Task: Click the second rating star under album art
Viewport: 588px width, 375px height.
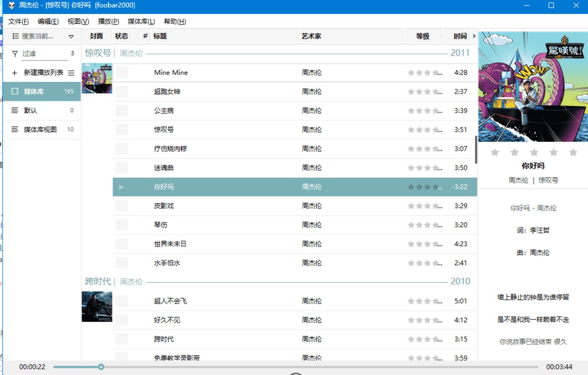Action: coord(514,152)
